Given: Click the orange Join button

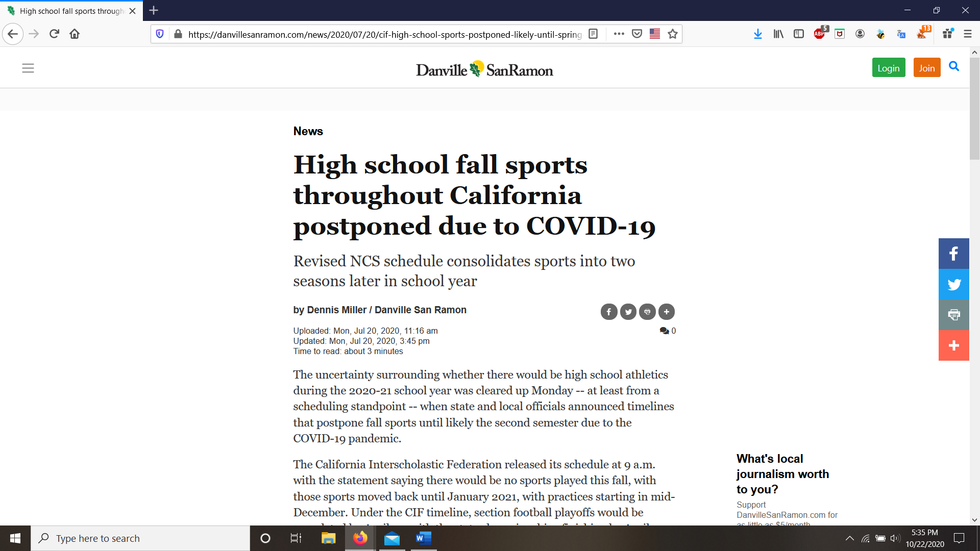Looking at the screenshot, I should pos(926,68).
